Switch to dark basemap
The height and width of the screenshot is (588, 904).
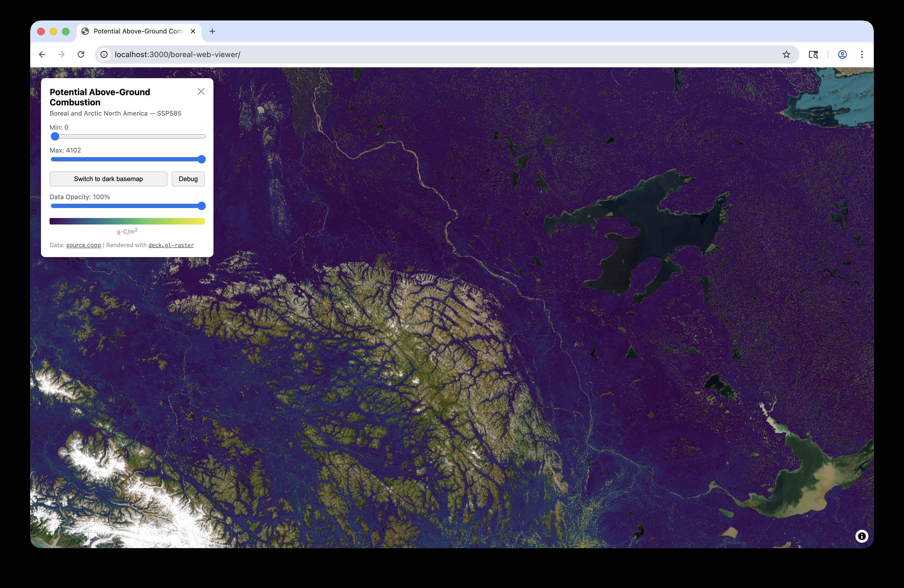[x=108, y=179]
